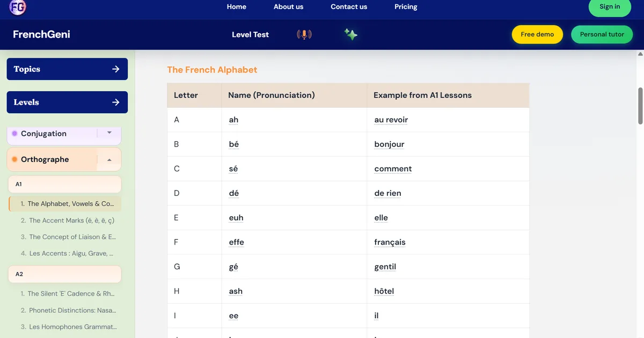Open the microphone voice icon

[304, 34]
